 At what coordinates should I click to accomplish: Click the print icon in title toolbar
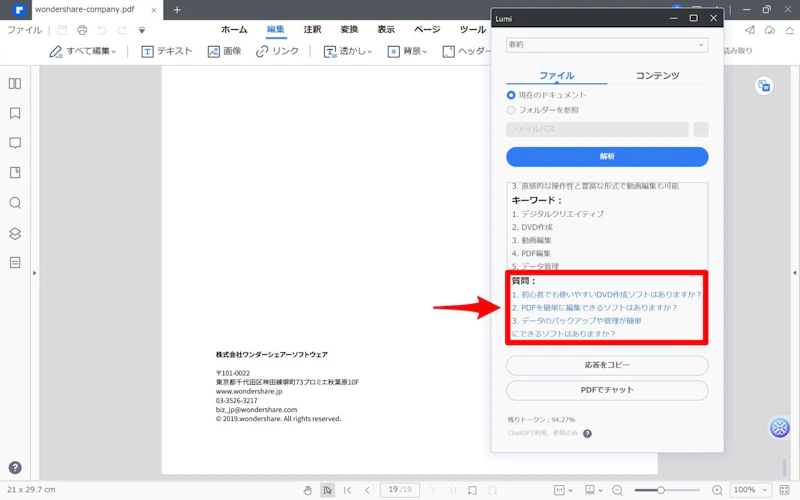[82, 30]
